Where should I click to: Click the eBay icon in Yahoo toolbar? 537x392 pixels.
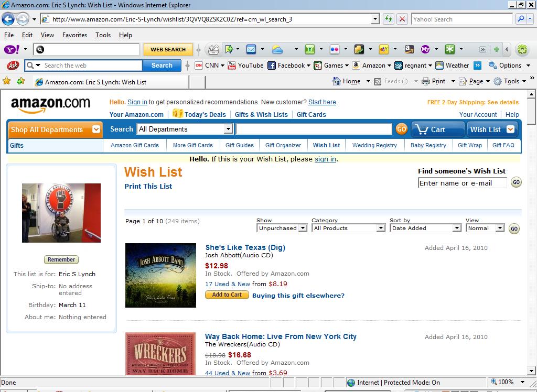pyautogui.click(x=383, y=50)
